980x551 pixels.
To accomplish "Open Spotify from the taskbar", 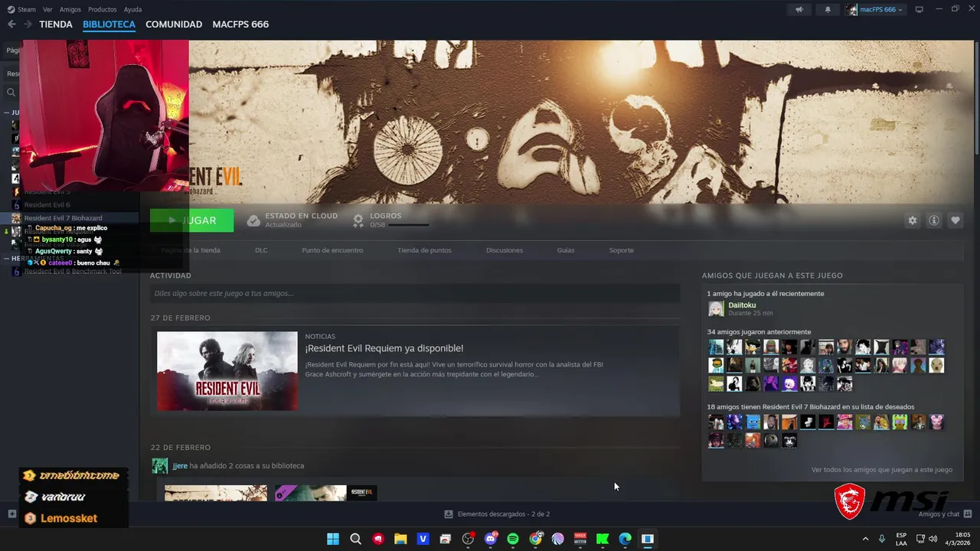I will coord(513,539).
